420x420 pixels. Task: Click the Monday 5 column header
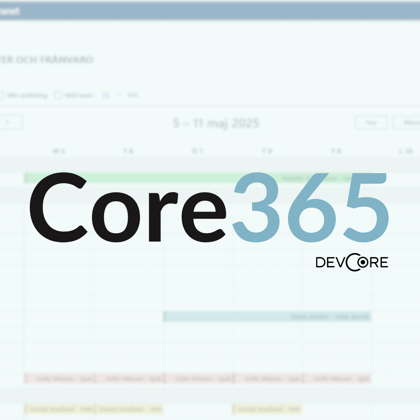(59, 151)
